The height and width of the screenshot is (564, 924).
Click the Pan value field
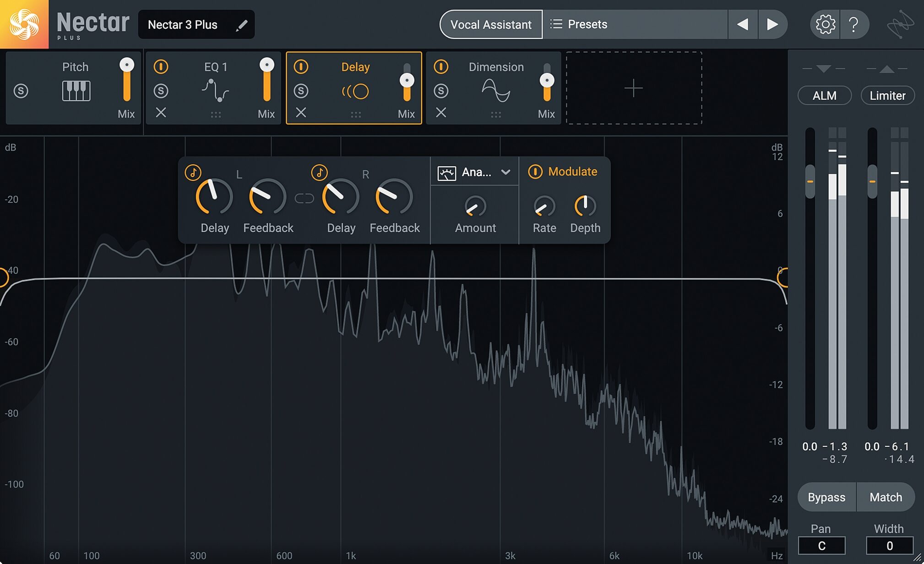(821, 546)
